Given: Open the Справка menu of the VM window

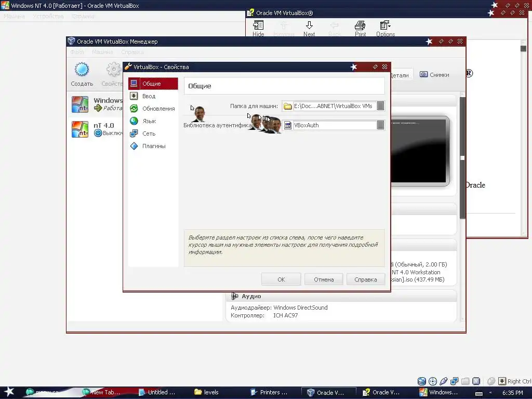Looking at the screenshot, I should click(83, 16).
